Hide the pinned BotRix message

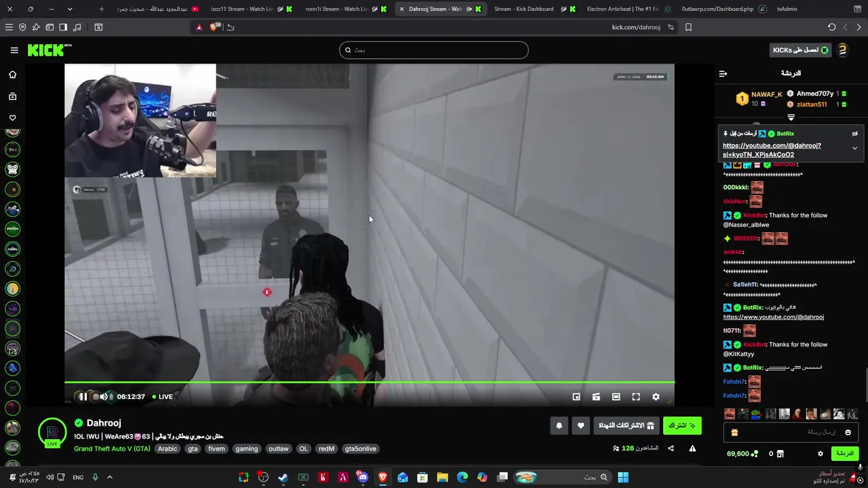click(x=854, y=134)
